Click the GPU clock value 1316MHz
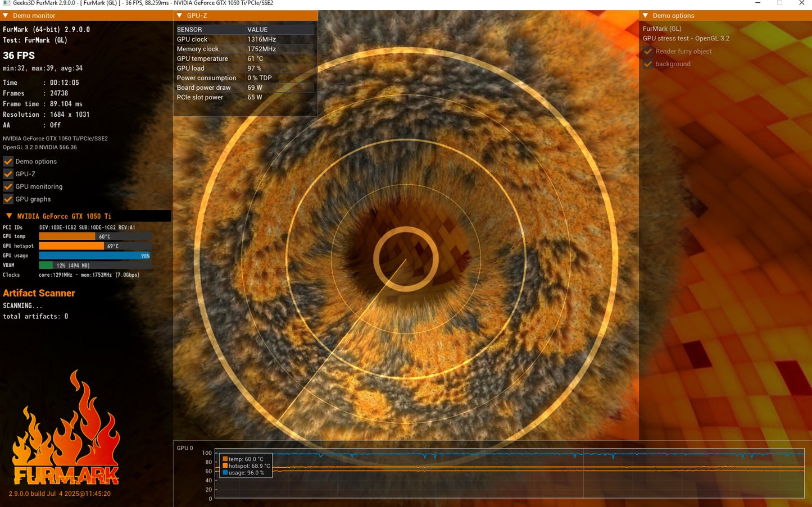 tap(261, 39)
